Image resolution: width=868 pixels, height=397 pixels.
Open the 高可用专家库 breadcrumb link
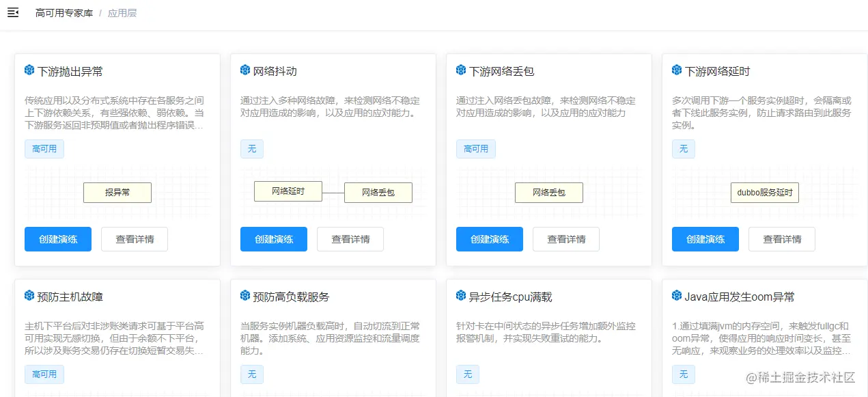[64, 12]
